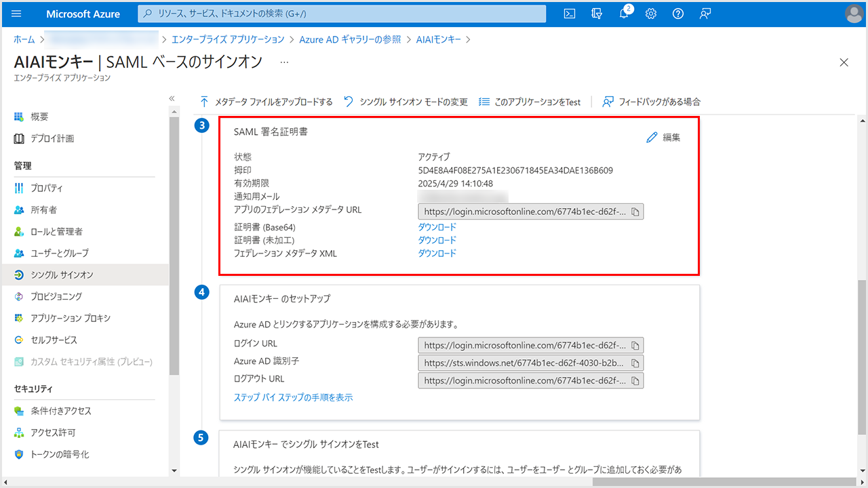Open the feedback icon in header
Screen dimensions: 868x488
pyautogui.click(x=705, y=14)
